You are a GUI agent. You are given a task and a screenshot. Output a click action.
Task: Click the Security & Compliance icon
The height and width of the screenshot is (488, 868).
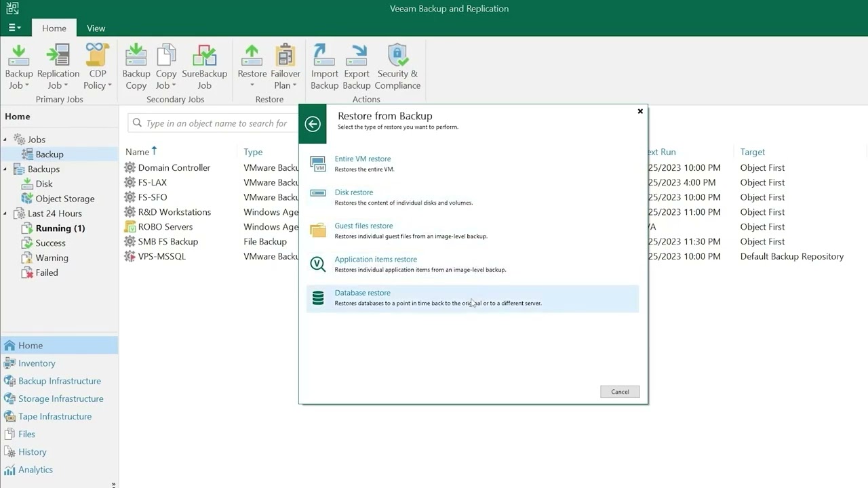coord(397,55)
